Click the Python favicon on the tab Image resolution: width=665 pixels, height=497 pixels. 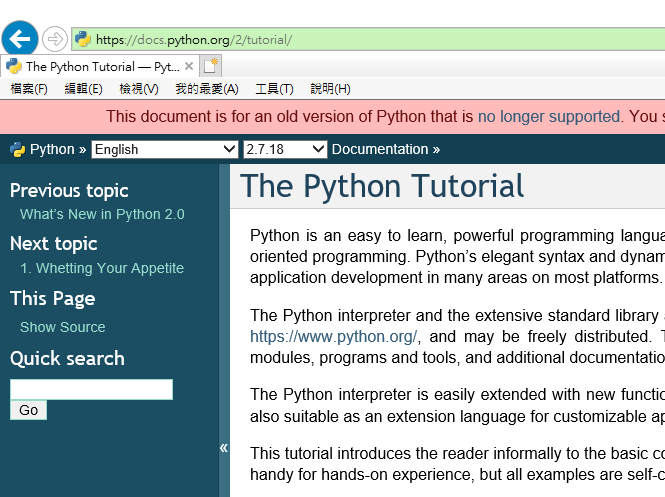(14, 66)
